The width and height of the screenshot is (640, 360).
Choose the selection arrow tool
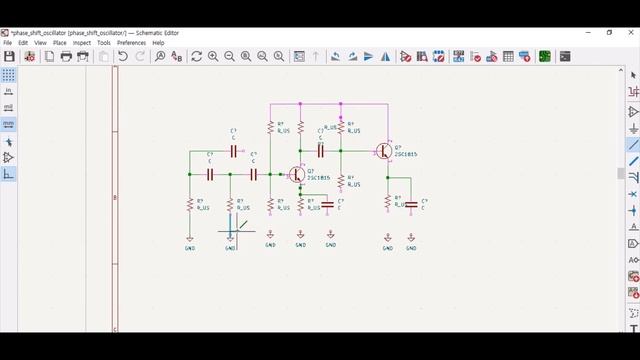click(633, 76)
